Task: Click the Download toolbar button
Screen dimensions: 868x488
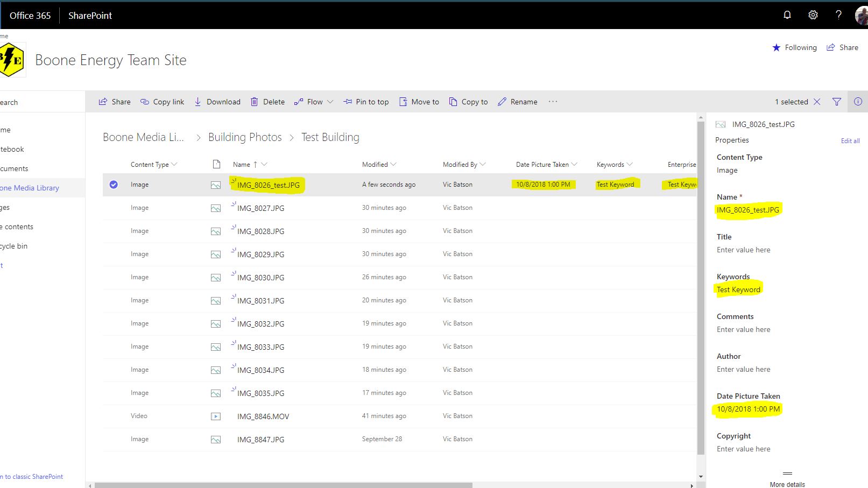Action: pos(217,102)
